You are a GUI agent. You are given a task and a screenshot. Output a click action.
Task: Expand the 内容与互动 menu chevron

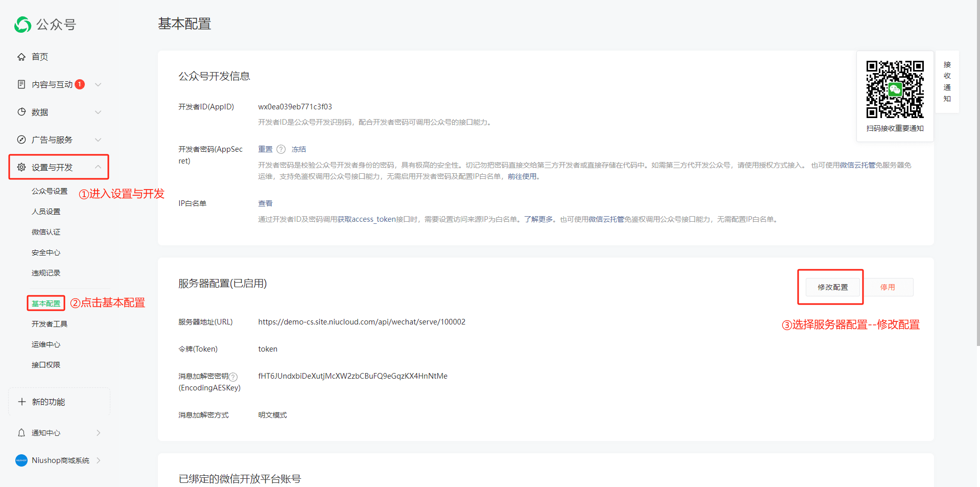(98, 84)
